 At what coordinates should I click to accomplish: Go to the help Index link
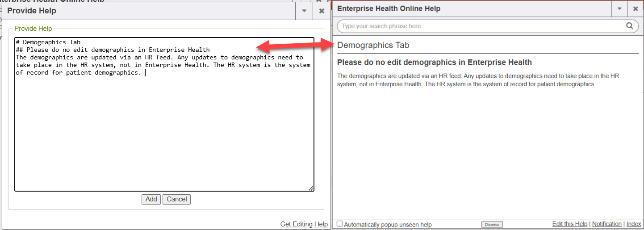point(633,224)
